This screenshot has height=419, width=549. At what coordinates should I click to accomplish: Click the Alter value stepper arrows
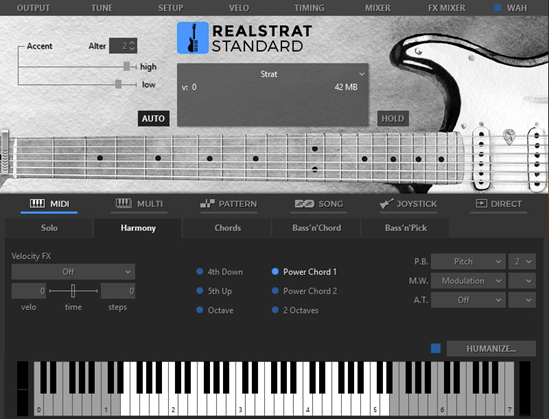click(x=132, y=46)
